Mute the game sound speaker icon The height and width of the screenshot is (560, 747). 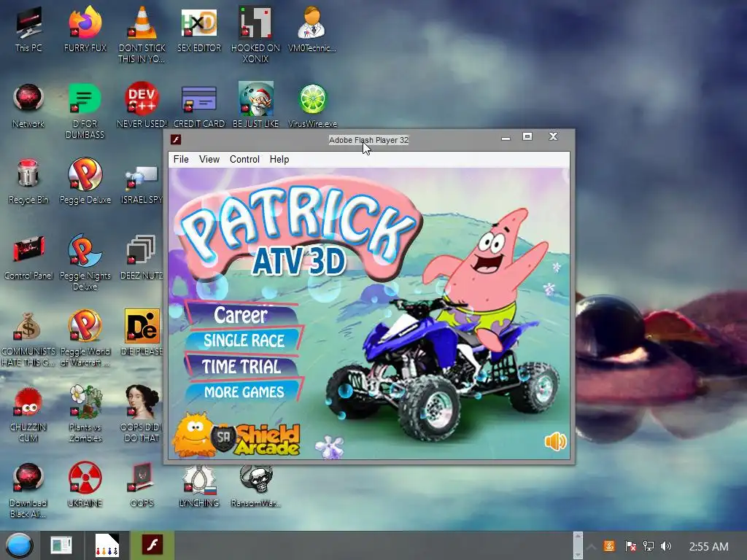(555, 442)
